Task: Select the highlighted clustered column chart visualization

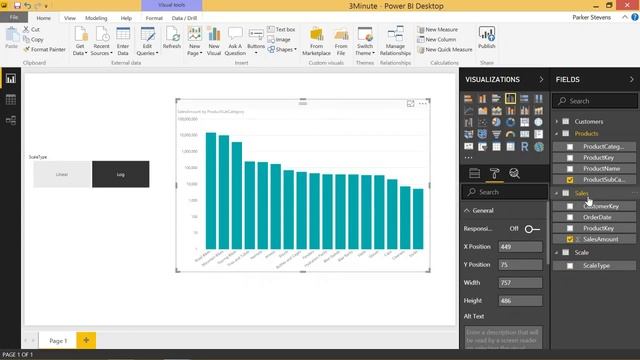Action: click(510, 98)
